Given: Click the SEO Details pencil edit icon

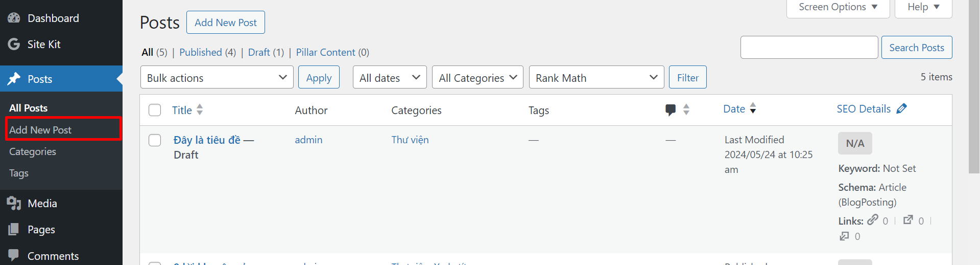Looking at the screenshot, I should (x=901, y=108).
